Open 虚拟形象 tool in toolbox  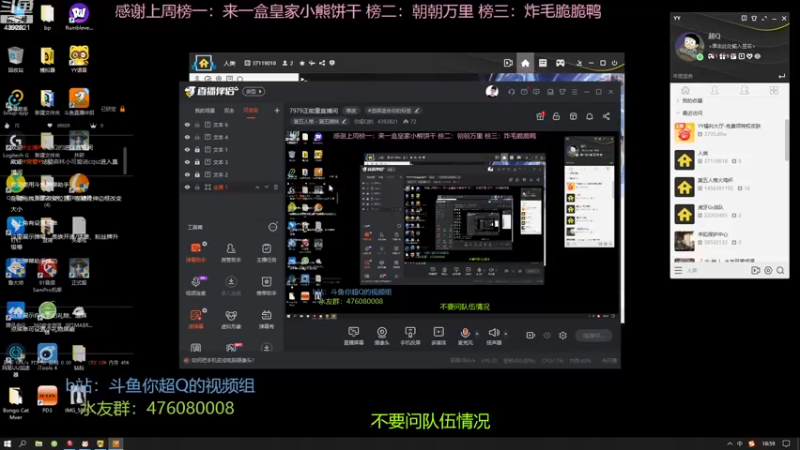pos(231,319)
